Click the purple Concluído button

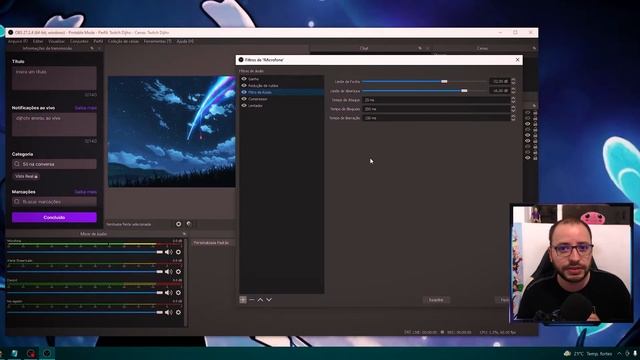click(54, 218)
